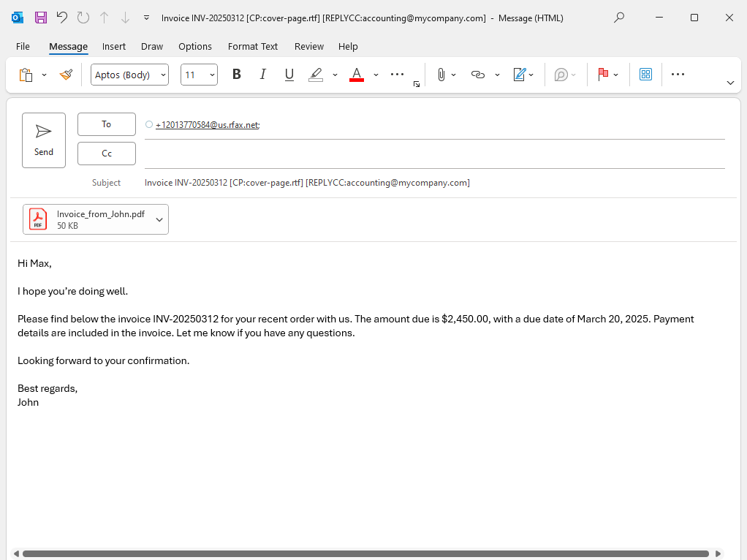Switch to the Format Text tab
This screenshot has height=560, width=747.
252,46
